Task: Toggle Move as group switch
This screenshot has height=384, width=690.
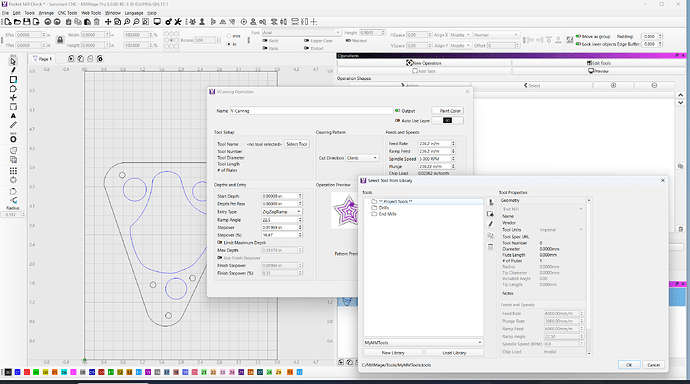Action: pyautogui.click(x=578, y=37)
